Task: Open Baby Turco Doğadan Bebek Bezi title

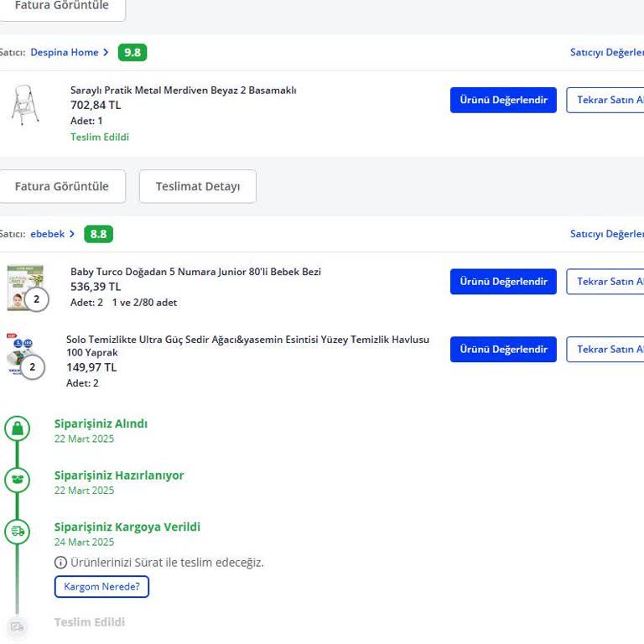Action: [195, 272]
